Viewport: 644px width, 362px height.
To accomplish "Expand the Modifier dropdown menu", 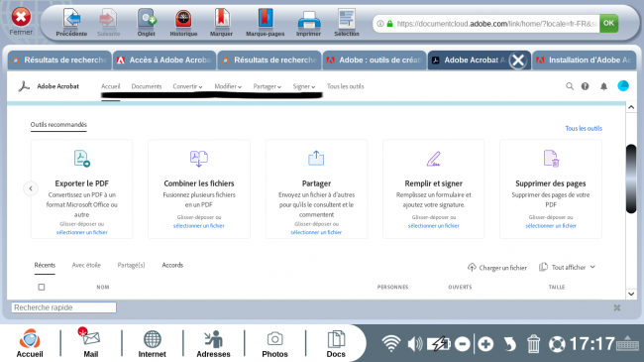I will coord(228,86).
